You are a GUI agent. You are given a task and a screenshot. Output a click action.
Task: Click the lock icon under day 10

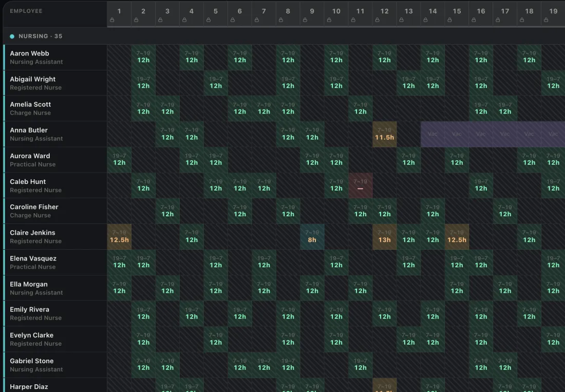pyautogui.click(x=329, y=20)
